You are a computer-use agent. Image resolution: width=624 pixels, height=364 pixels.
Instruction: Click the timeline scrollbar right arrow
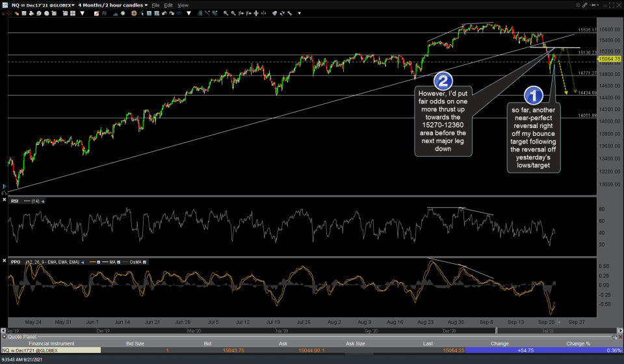[x=619, y=331]
